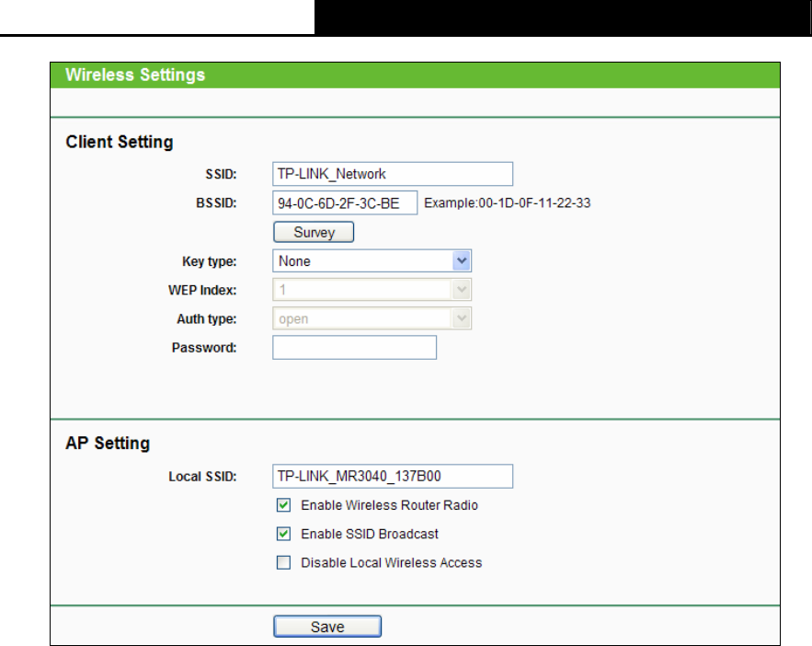Click the Wireless Settings title
812x646 pixels.
point(135,75)
